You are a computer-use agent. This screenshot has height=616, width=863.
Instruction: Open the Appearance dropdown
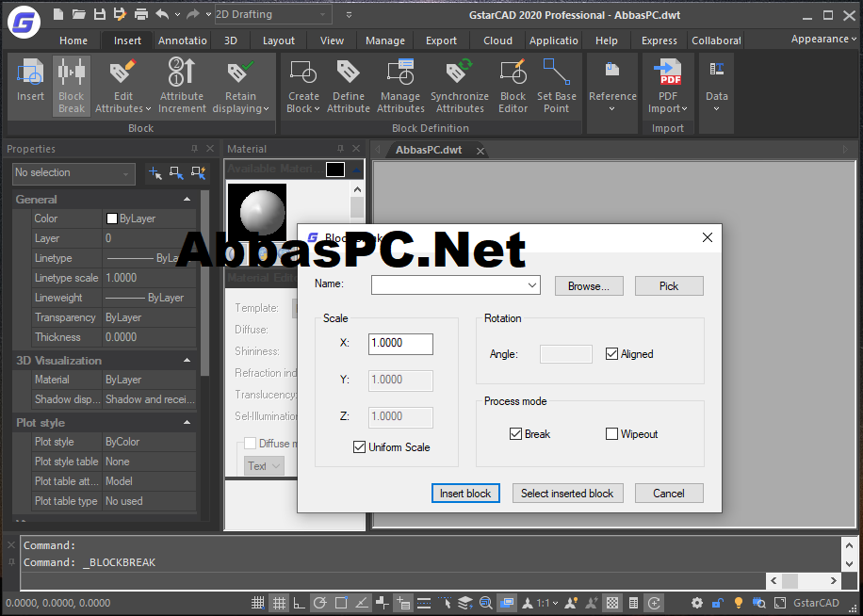tap(824, 39)
